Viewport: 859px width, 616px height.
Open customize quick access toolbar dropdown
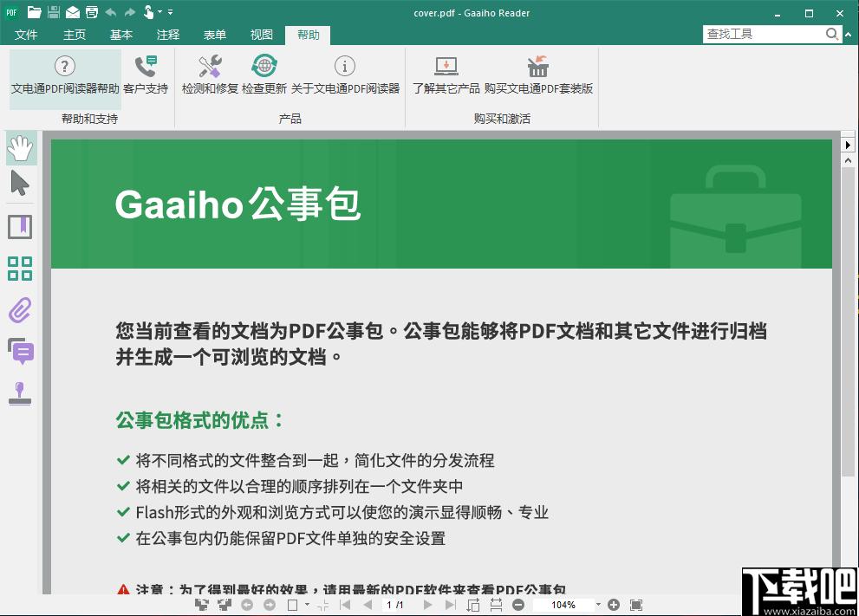click(x=171, y=11)
